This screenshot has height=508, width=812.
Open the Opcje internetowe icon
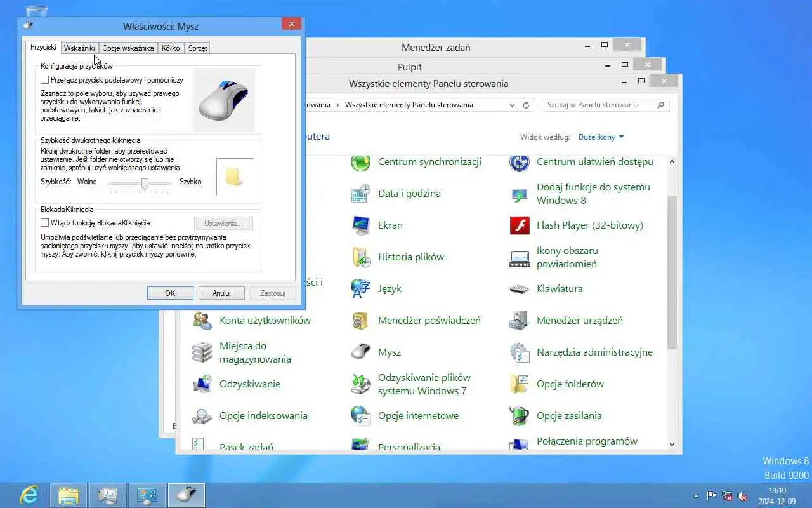point(360,416)
